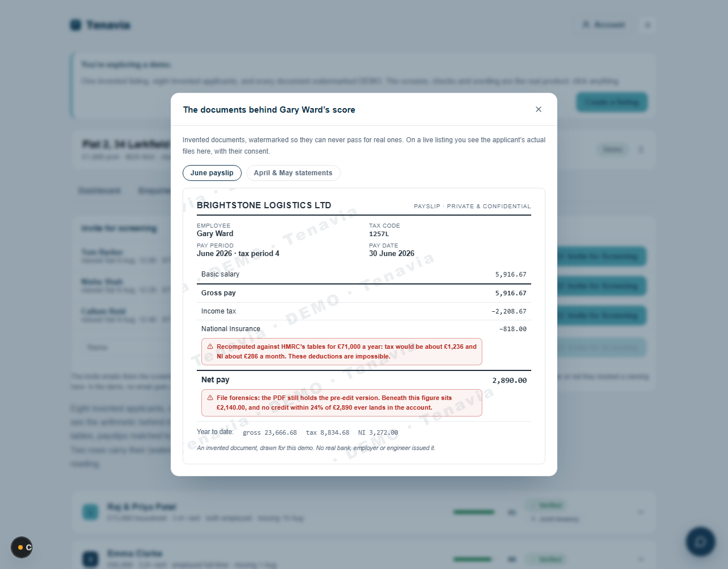Image resolution: width=728 pixels, height=569 pixels.
Task: Click the dialog title about Gary Ward's score
Action: pyautogui.click(x=269, y=110)
